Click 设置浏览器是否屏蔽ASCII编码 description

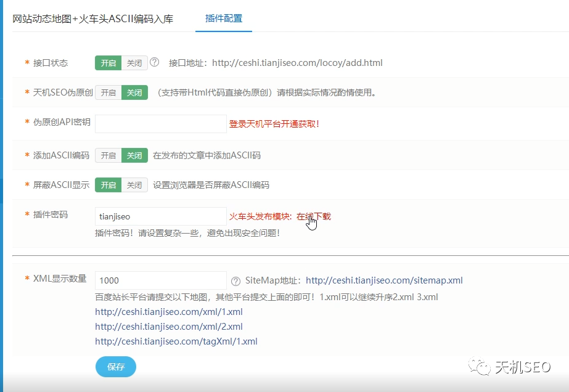tap(211, 185)
